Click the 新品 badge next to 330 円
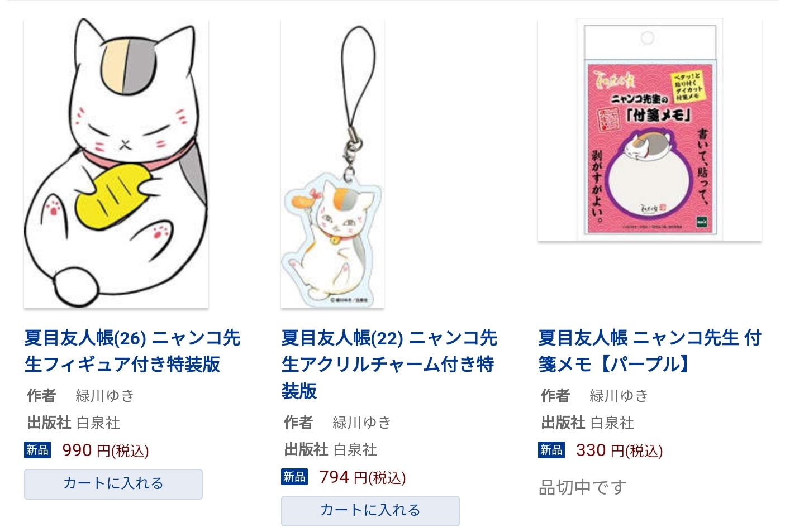The width and height of the screenshot is (785, 532). 551,450
